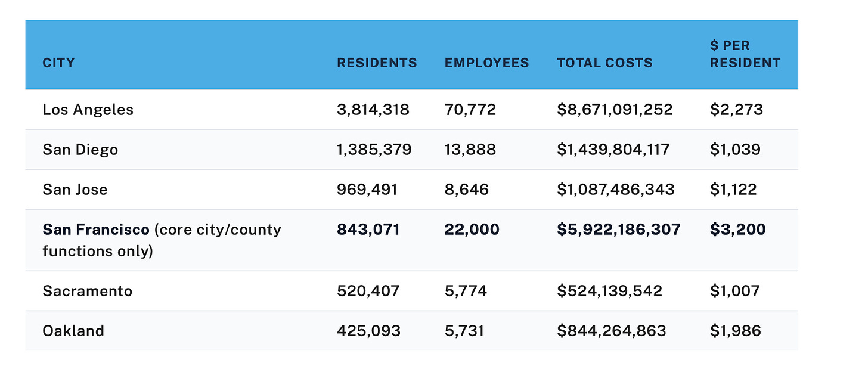Image resolution: width=868 pixels, height=369 pixels.
Task: Click per-resident value $1,122
Action: pyautogui.click(x=733, y=190)
